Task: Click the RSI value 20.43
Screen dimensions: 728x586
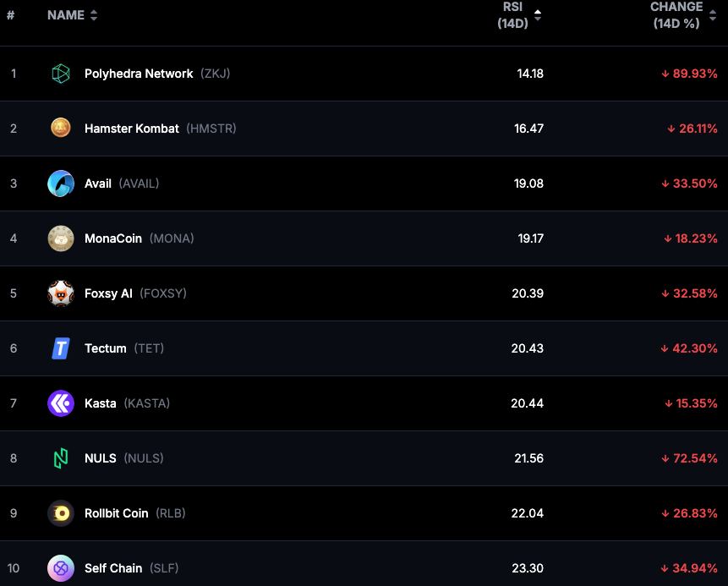Action: (528, 348)
